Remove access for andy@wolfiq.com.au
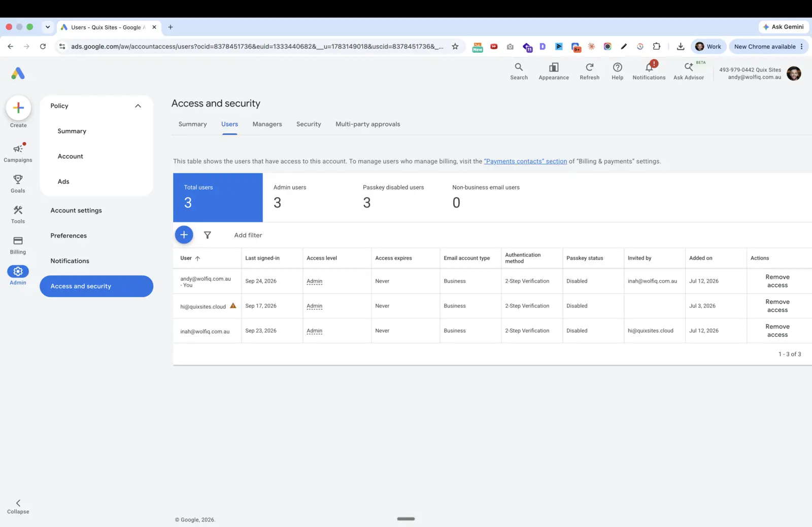The height and width of the screenshot is (527, 812). pyautogui.click(x=777, y=281)
